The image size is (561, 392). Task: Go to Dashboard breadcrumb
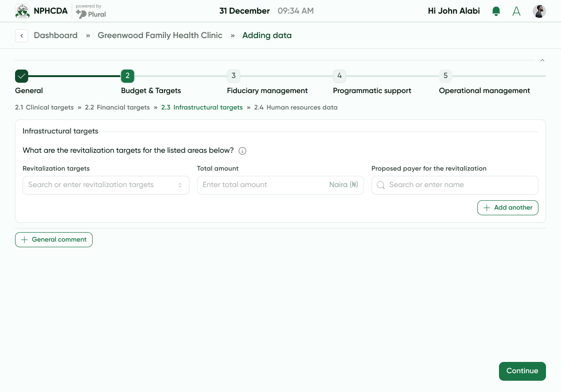point(55,35)
